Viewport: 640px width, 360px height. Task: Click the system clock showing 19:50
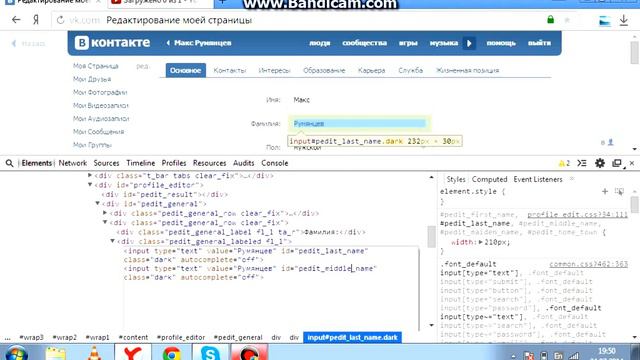tap(607, 351)
